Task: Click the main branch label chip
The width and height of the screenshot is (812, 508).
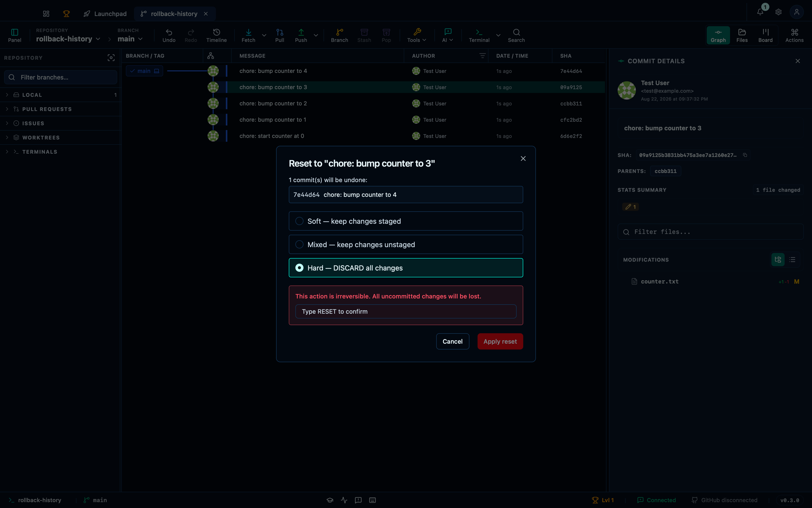Action: [x=144, y=71]
